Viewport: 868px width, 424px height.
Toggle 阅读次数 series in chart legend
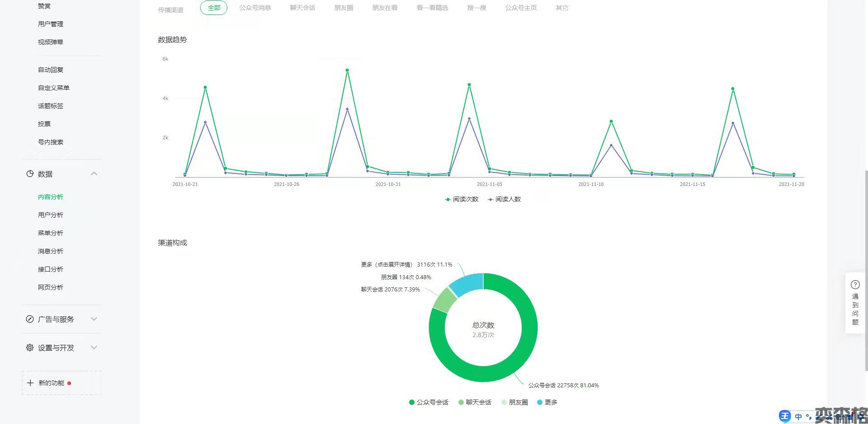(x=462, y=199)
